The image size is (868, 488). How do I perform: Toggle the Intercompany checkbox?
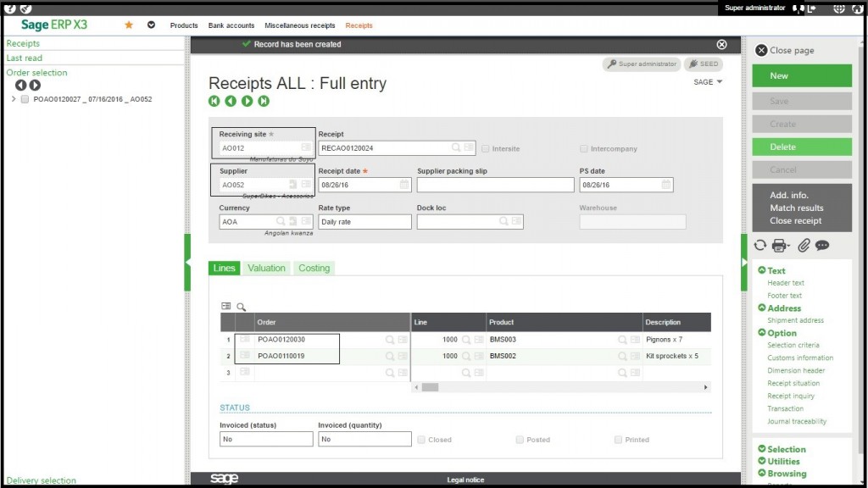[x=583, y=149]
